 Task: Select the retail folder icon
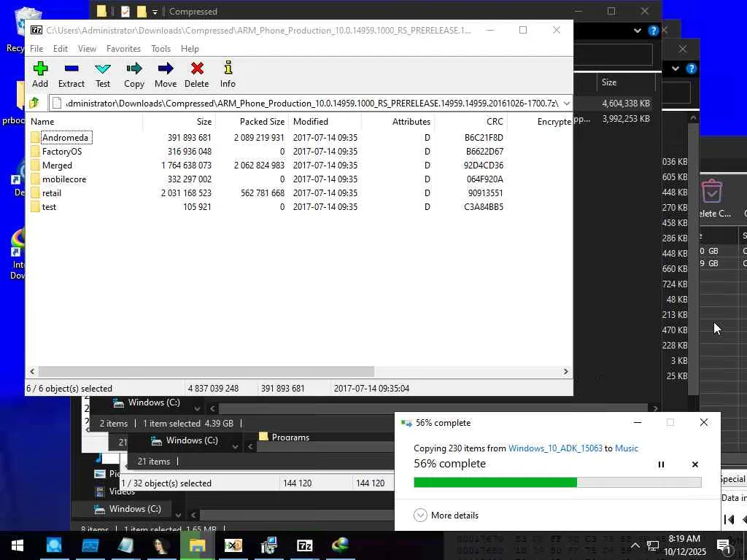[35, 192]
